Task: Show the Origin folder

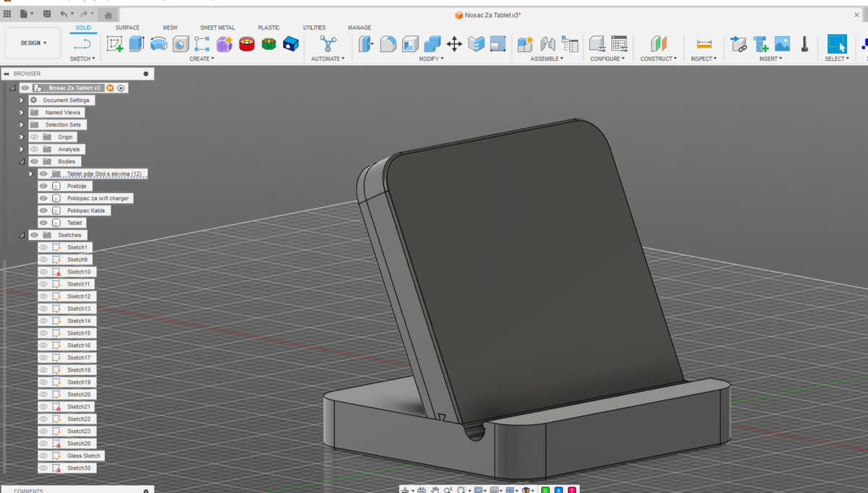Action: (x=34, y=137)
